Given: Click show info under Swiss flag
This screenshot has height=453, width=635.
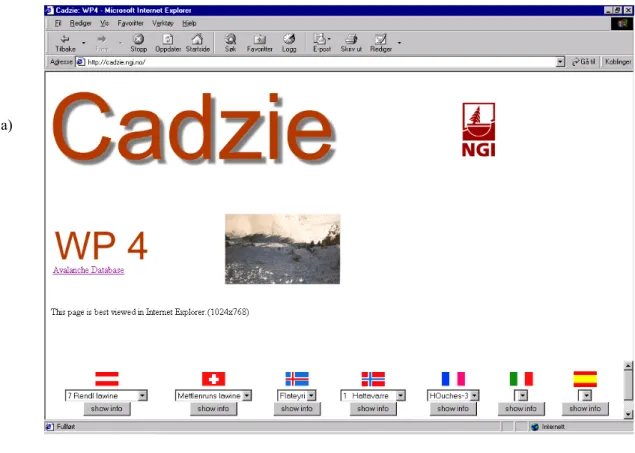Looking at the screenshot, I should (x=213, y=409).
